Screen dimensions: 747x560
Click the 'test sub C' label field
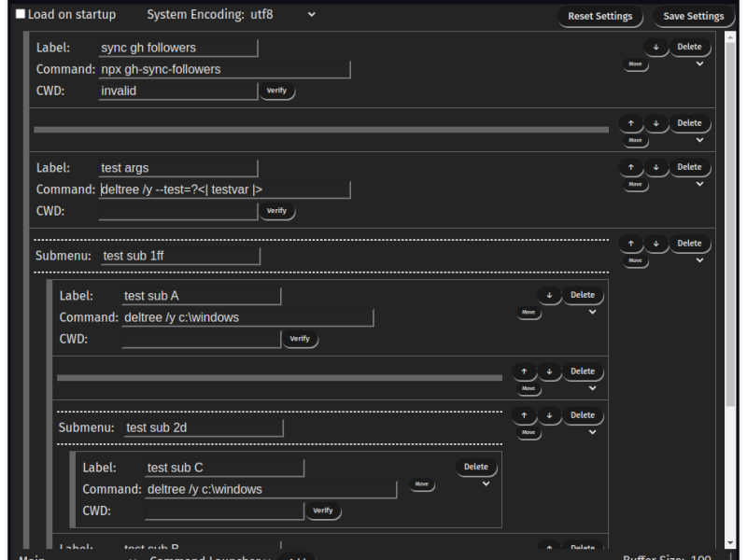click(x=224, y=469)
